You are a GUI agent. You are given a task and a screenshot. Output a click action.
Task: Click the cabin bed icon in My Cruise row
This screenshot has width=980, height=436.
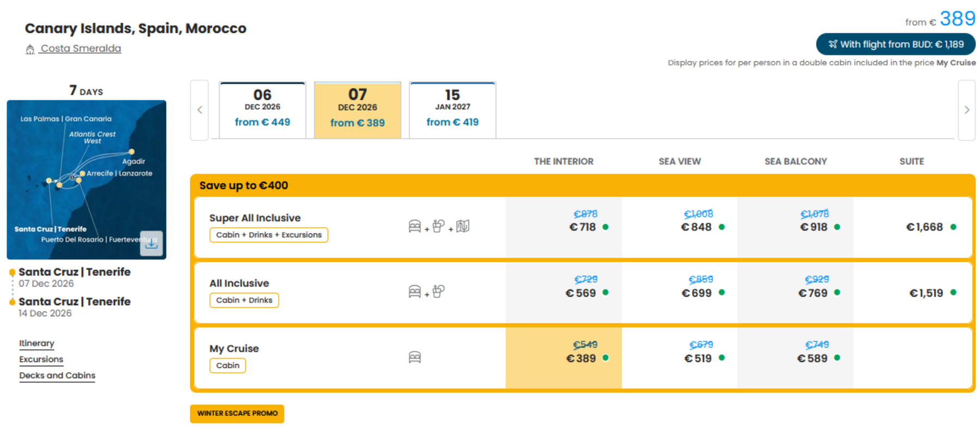tap(415, 358)
